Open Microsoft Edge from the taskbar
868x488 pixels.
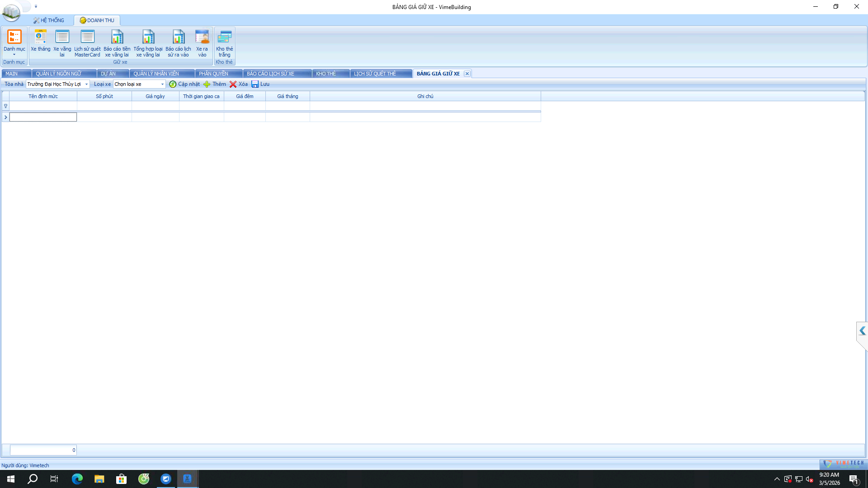tap(77, 479)
